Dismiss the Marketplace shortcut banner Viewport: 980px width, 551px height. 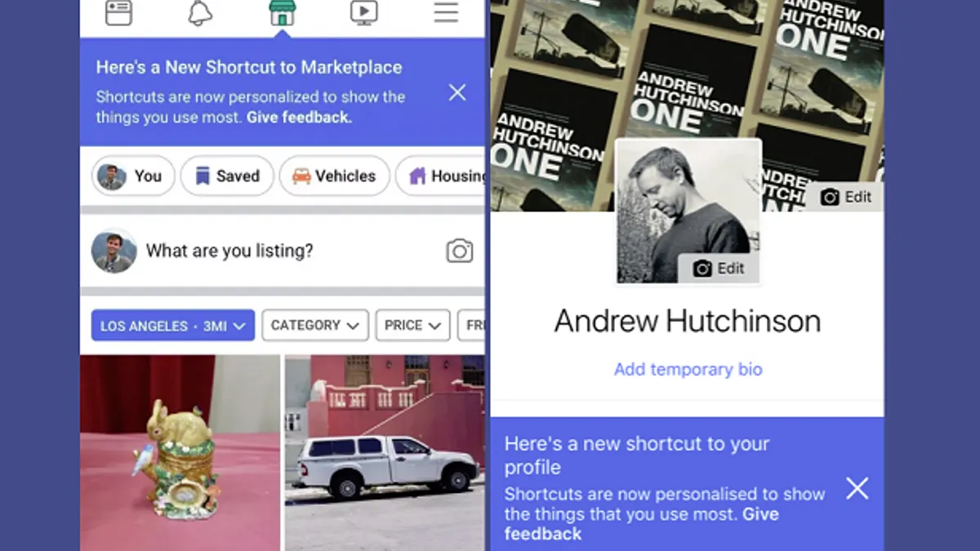[457, 92]
